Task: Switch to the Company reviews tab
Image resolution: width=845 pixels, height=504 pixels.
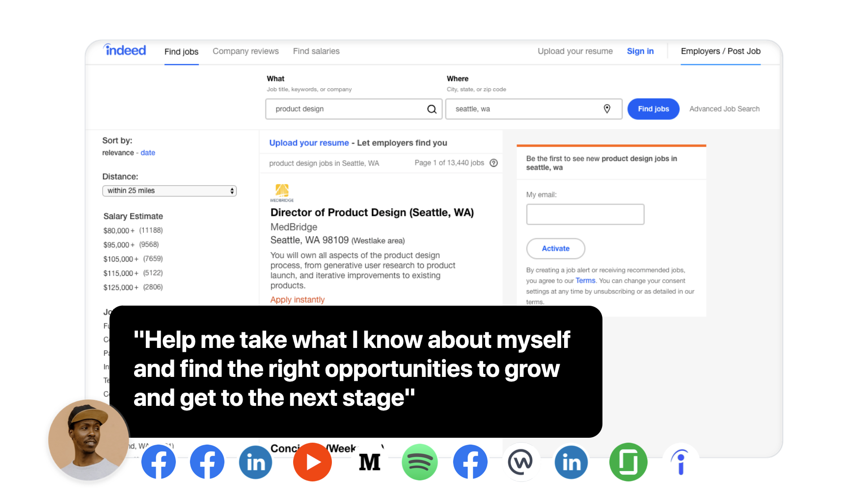Action: [245, 51]
